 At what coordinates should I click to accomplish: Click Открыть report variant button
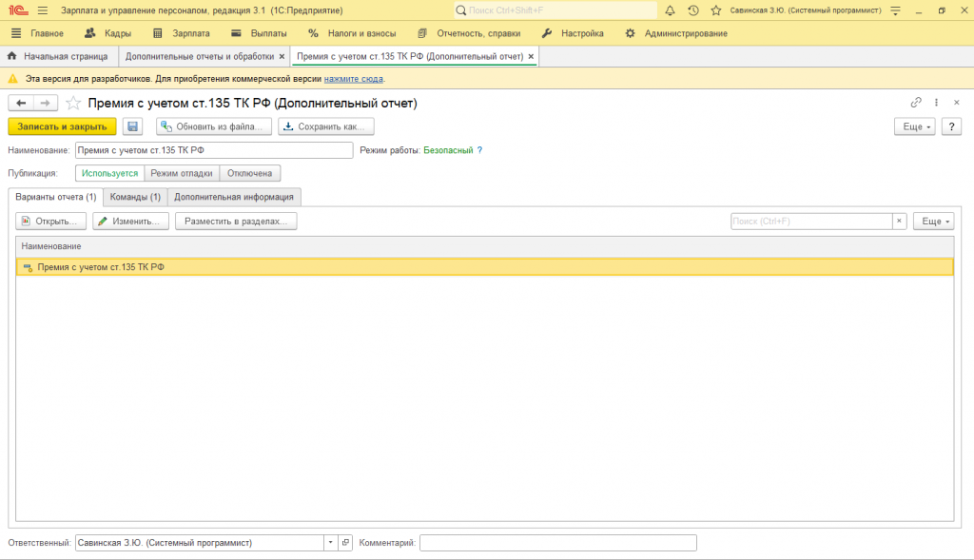[x=51, y=221]
